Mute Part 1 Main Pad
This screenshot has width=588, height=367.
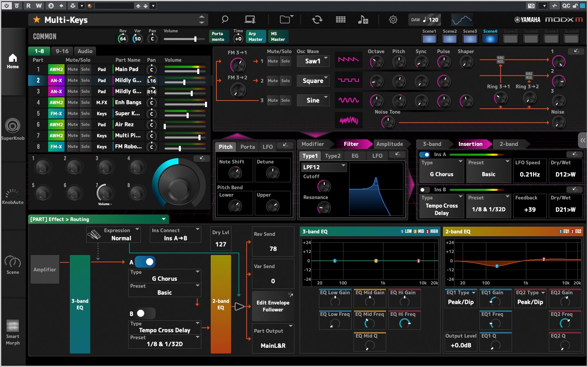pyautogui.click(x=72, y=69)
